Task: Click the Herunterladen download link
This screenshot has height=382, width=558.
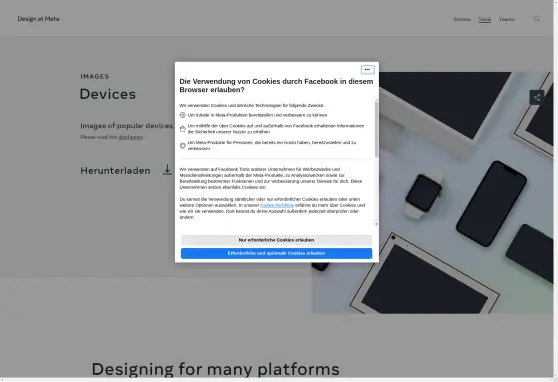Action: [115, 171]
